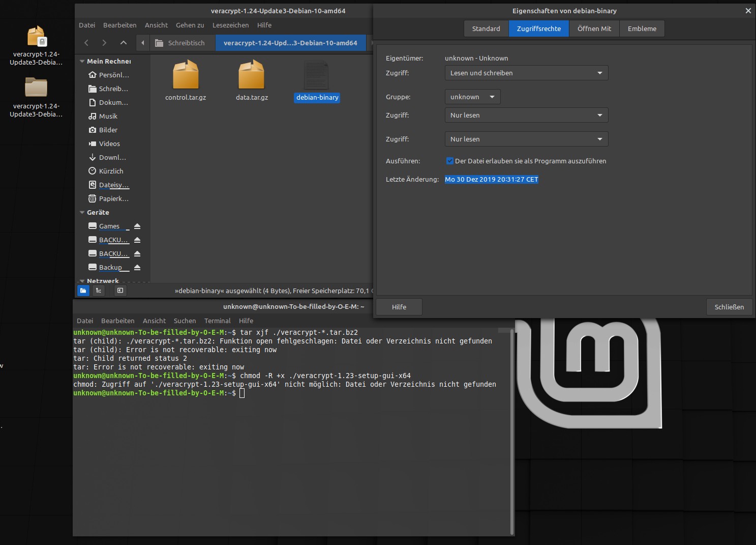This screenshot has height=545, width=756.
Task: Open the Games drive
Action: [109, 226]
